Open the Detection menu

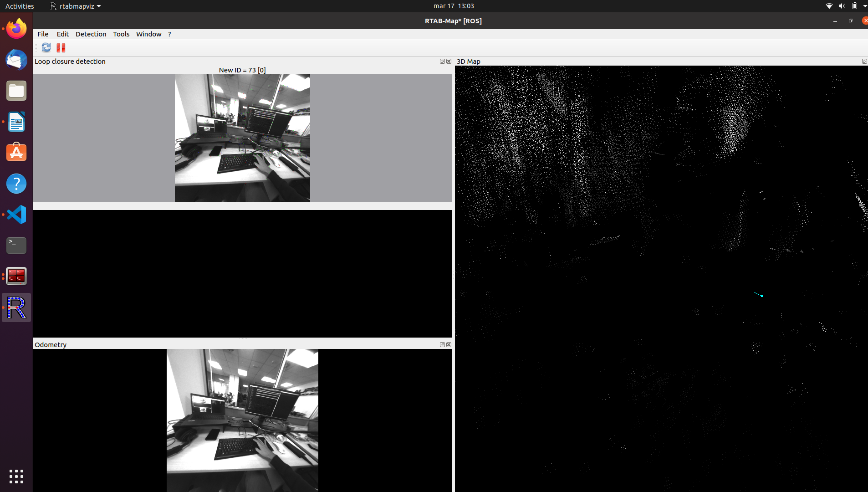pyautogui.click(x=91, y=34)
